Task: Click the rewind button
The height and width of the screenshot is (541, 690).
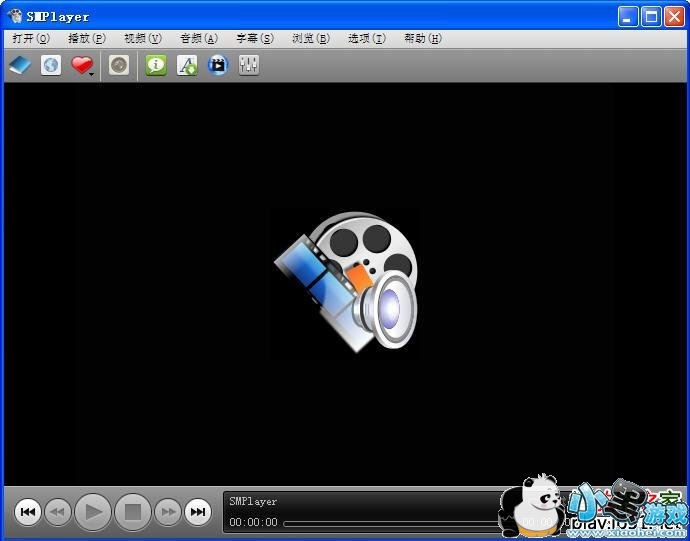Action: [x=58, y=512]
